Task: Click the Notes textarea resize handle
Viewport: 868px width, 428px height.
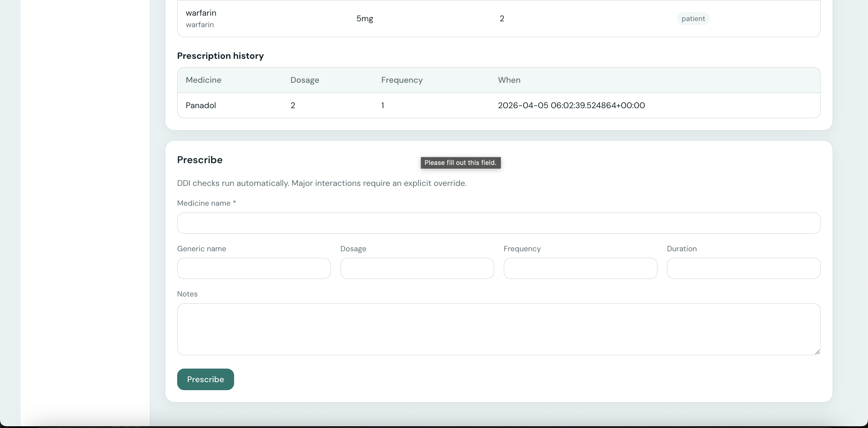Action: coord(817,352)
